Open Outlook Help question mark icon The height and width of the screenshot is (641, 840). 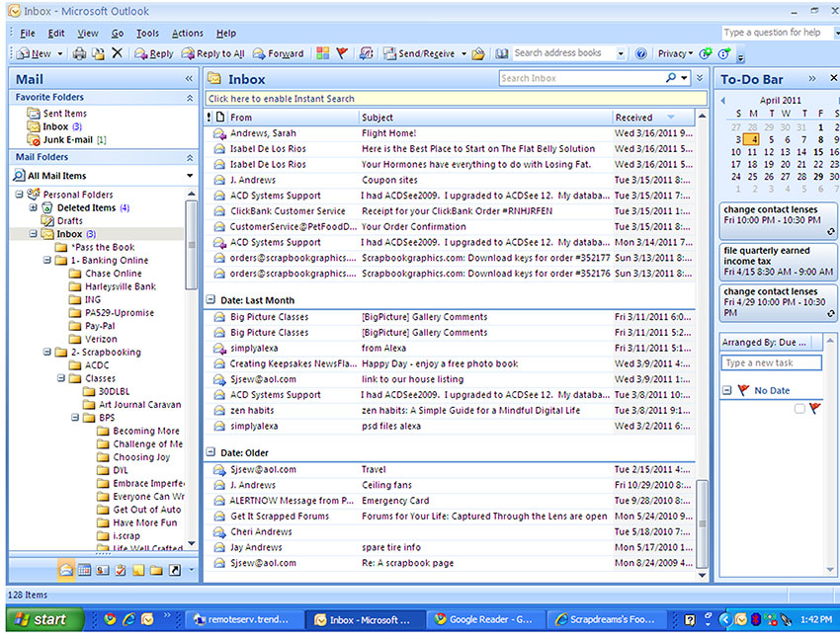[x=640, y=53]
